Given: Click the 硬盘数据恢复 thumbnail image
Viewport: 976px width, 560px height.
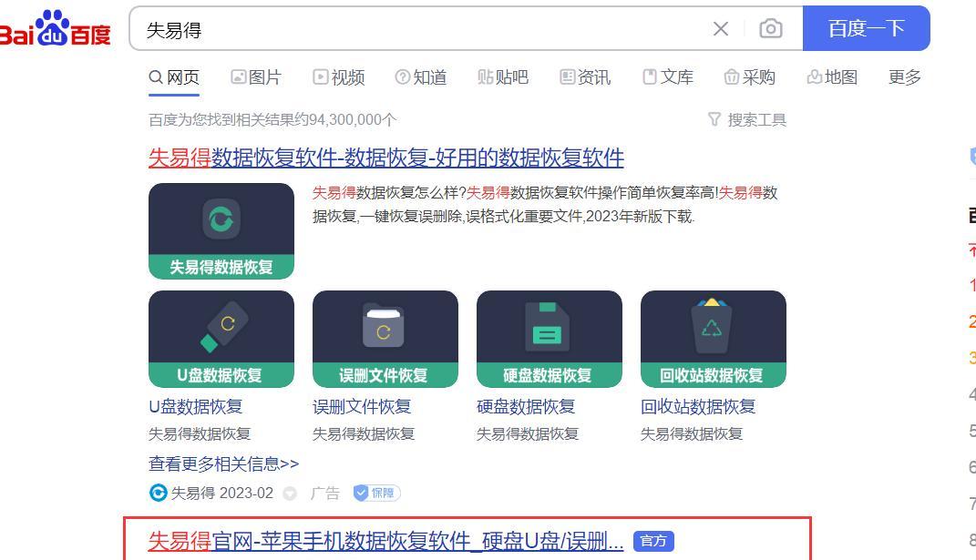Looking at the screenshot, I should pos(549,339).
